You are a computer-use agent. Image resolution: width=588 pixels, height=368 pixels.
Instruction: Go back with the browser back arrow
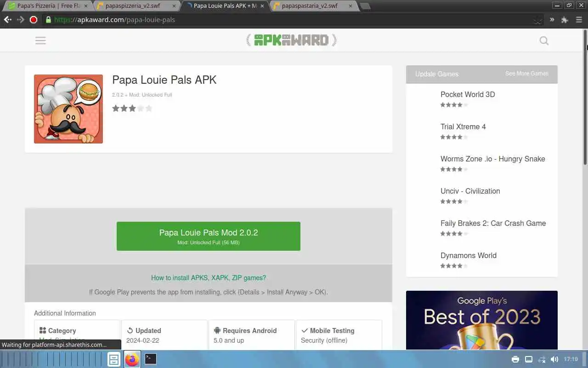(7, 20)
